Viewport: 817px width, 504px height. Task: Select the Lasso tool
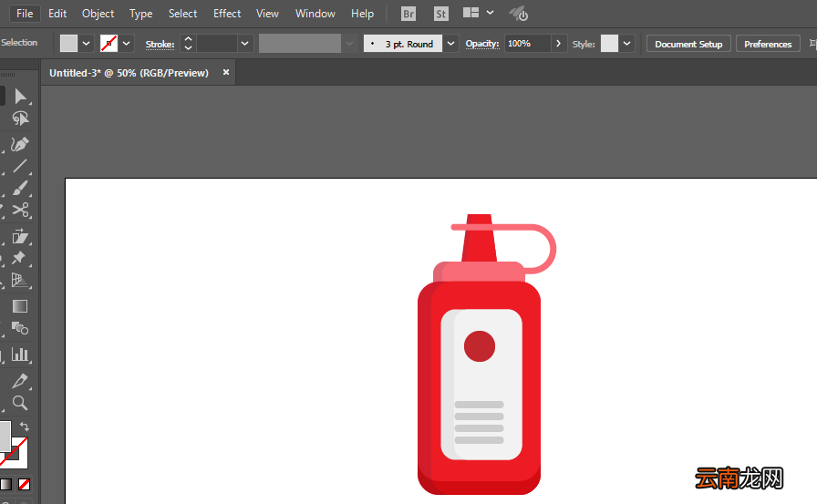(20, 119)
